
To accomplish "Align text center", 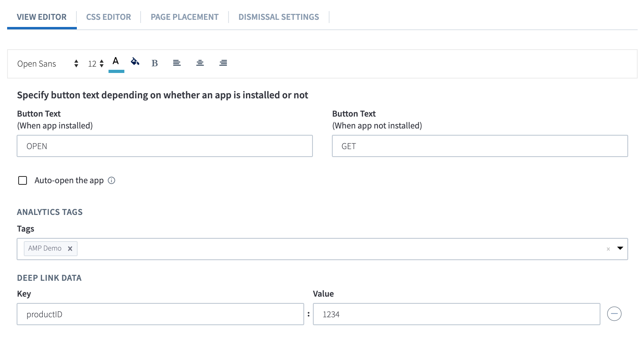I will pyautogui.click(x=200, y=63).
